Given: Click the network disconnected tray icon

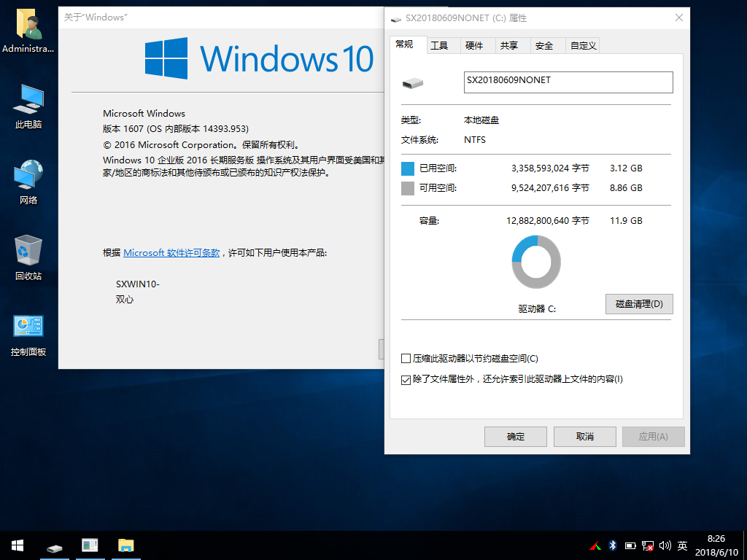Looking at the screenshot, I should [x=648, y=545].
